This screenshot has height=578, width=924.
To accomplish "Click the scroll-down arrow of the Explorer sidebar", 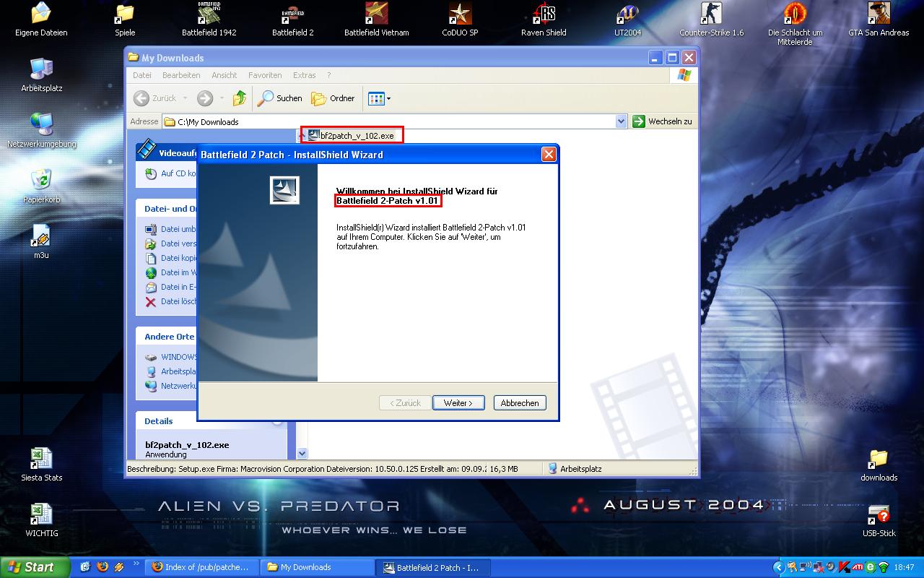I will 302,454.
